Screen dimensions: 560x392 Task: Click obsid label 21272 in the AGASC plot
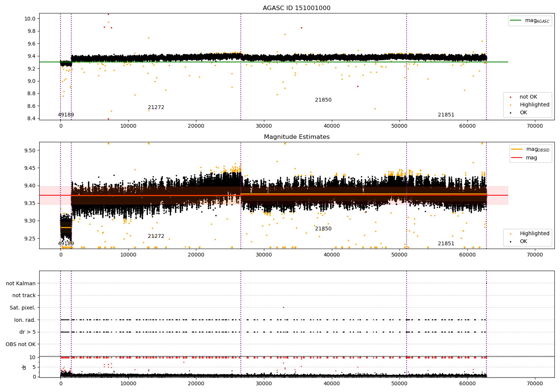point(156,108)
